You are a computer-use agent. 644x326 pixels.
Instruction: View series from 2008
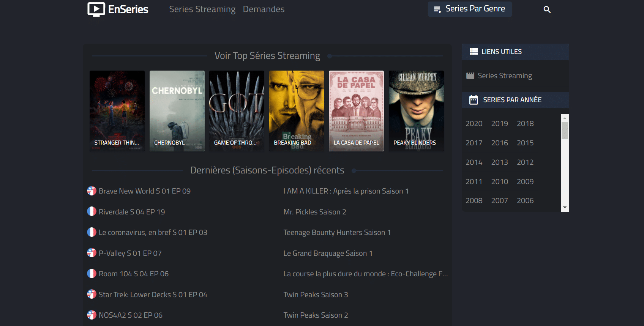(x=474, y=201)
